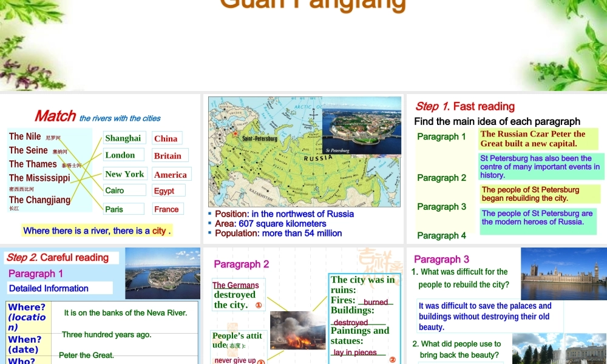
Task: Click 'never give up' answer text
Action: pos(235,360)
